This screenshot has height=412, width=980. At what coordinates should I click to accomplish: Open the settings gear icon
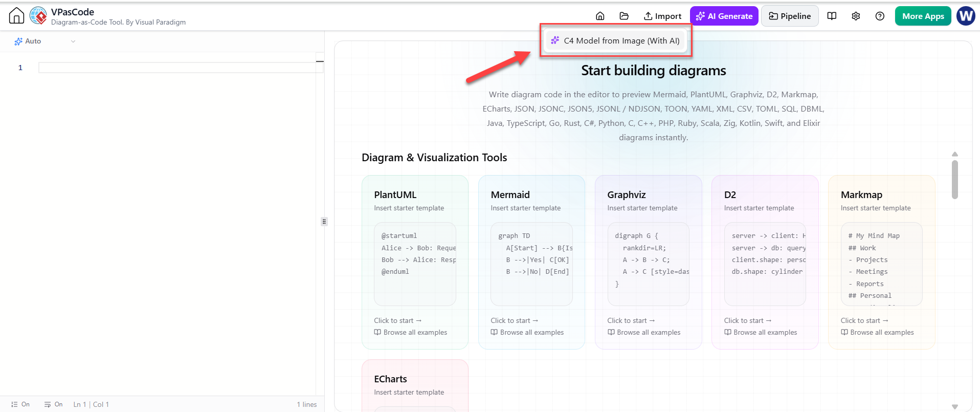[x=856, y=16]
